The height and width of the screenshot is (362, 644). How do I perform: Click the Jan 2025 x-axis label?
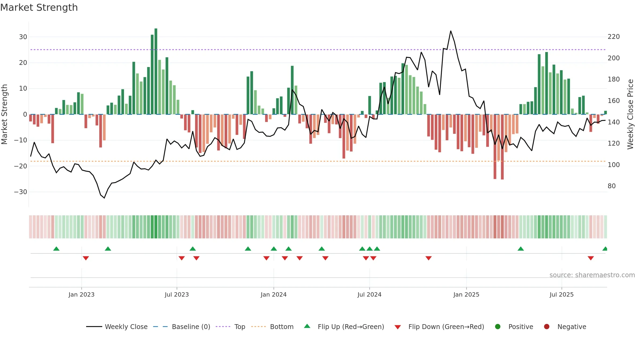click(466, 294)
